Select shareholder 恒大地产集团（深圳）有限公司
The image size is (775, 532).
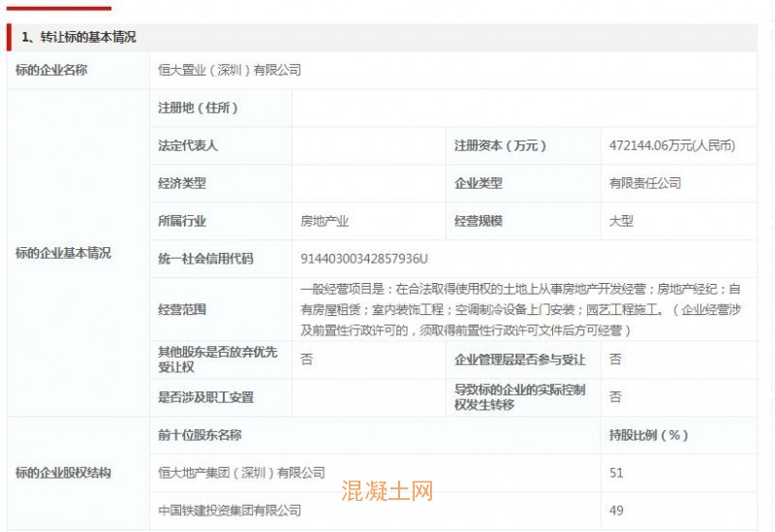(x=241, y=473)
